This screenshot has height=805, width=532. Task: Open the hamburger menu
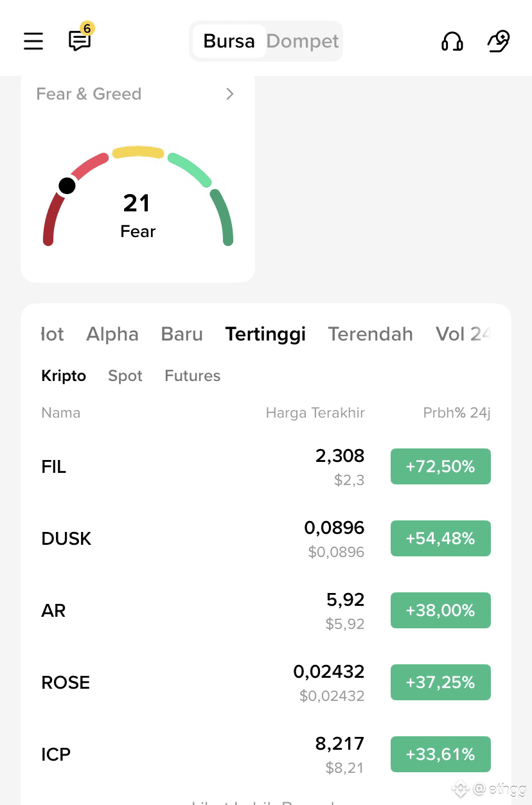33,42
